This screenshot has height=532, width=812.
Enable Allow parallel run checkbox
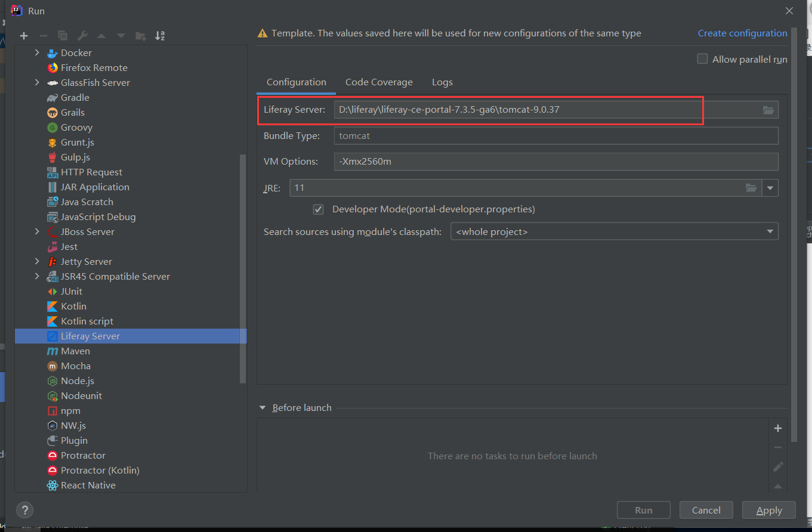[x=703, y=59]
